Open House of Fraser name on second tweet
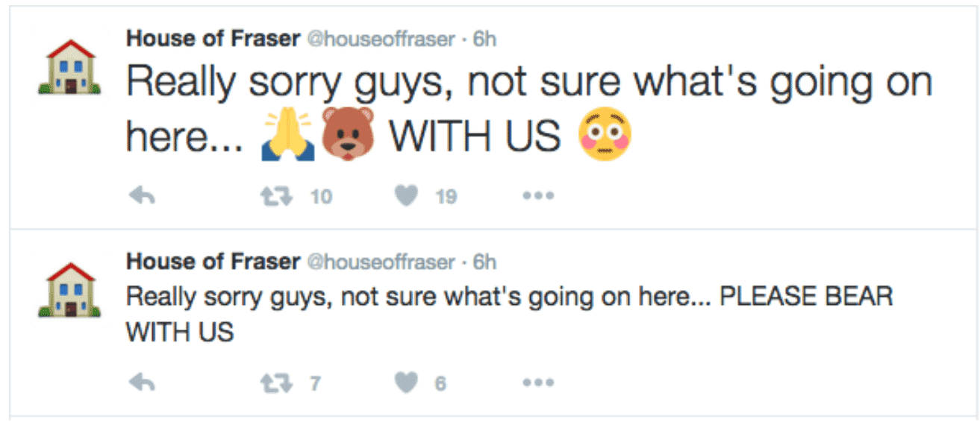This screenshot has height=422, width=980. (213, 262)
